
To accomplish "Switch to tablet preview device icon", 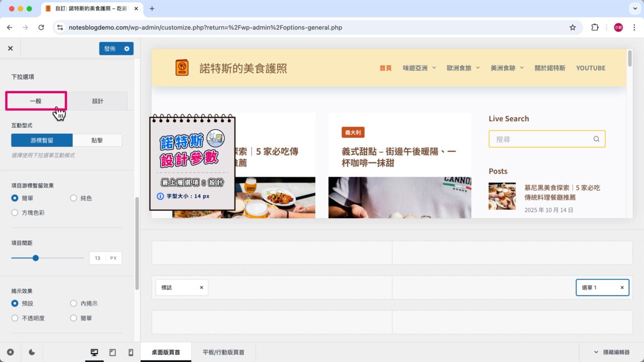I will [113, 352].
